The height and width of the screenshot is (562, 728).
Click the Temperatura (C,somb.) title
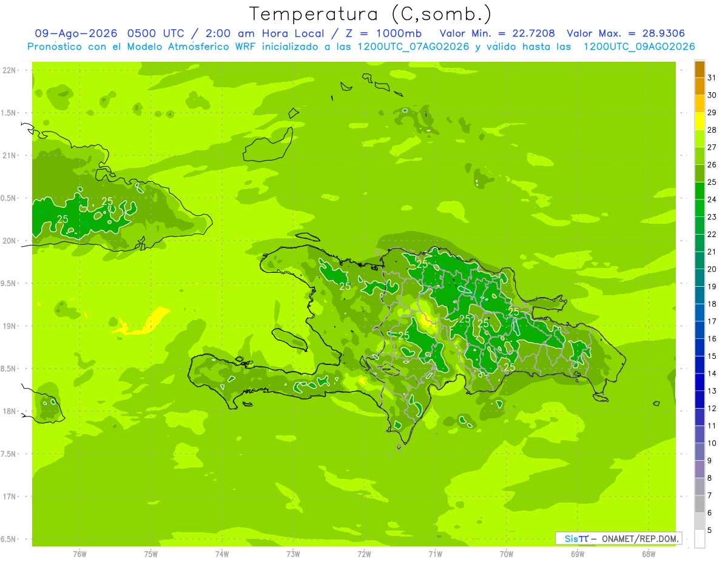(x=370, y=13)
